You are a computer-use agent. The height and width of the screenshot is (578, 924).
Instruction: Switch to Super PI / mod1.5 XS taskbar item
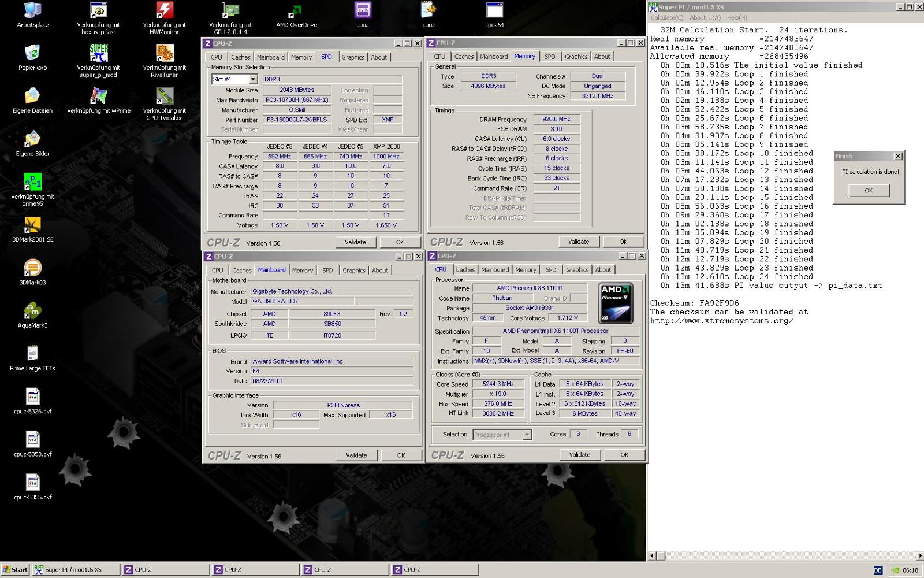coord(75,570)
